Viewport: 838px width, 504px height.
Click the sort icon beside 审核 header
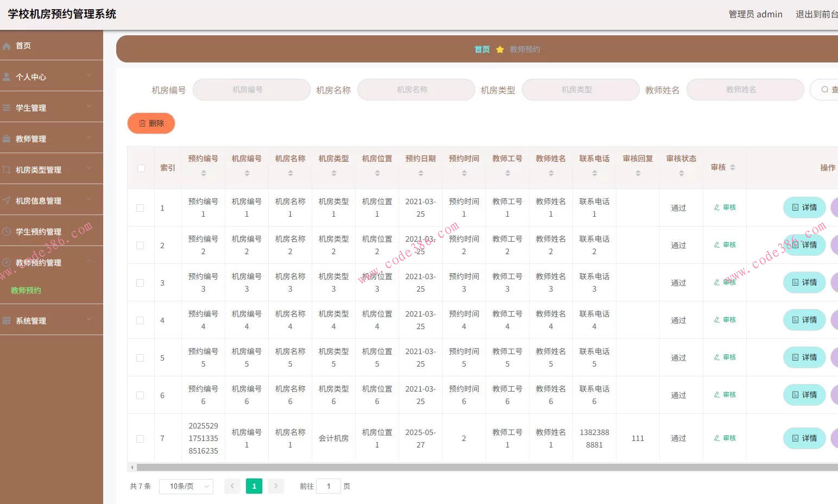733,167
